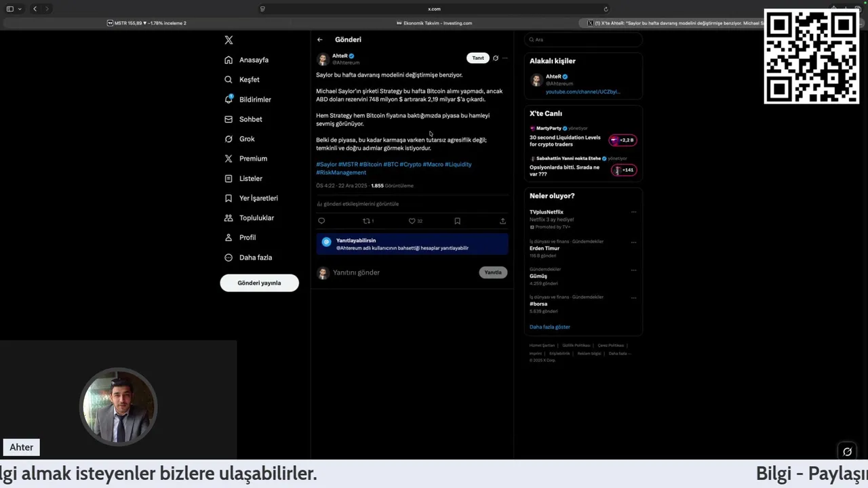Click the +141 listeners badge

624,170
